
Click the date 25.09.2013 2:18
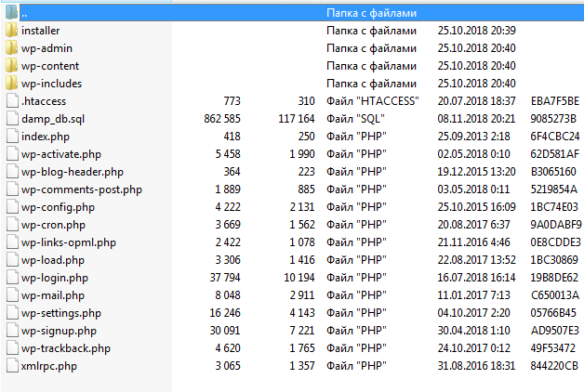click(473, 137)
